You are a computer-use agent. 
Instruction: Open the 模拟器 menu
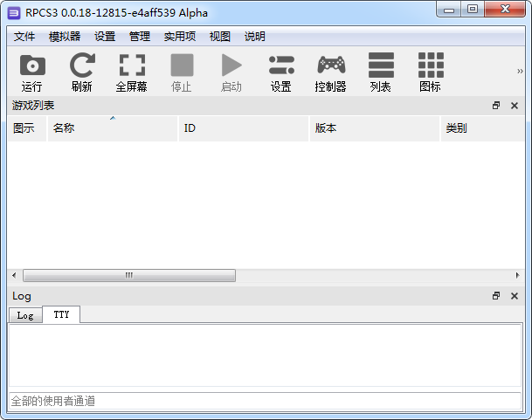[x=65, y=37]
